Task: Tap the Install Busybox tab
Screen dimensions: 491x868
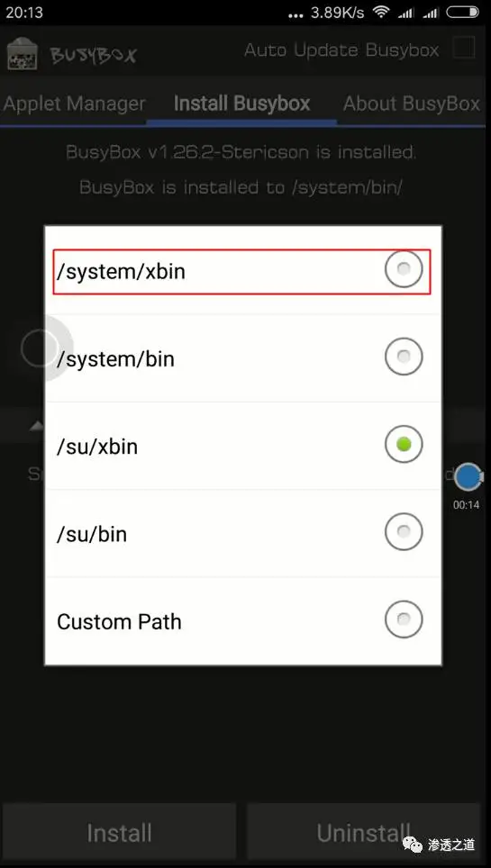Action: (x=241, y=104)
